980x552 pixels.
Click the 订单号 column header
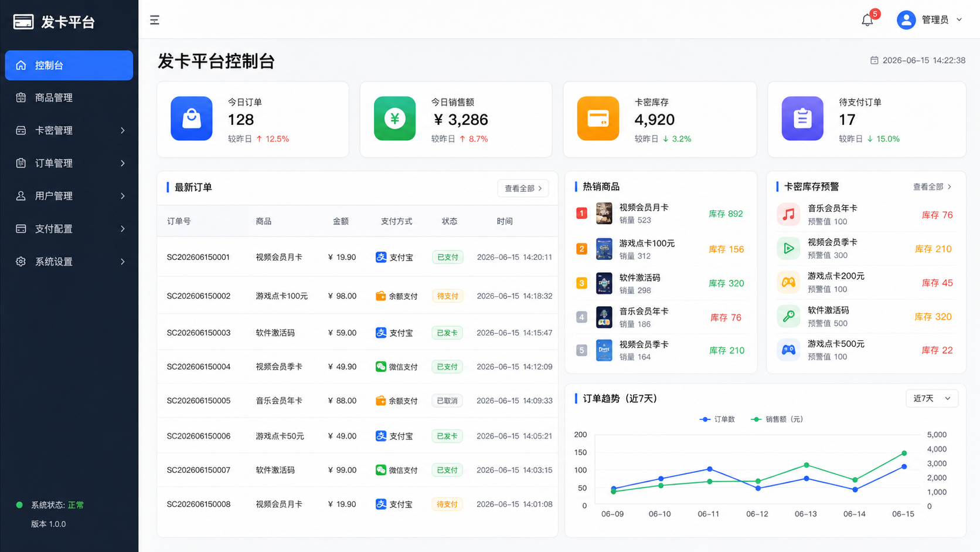pyautogui.click(x=179, y=221)
